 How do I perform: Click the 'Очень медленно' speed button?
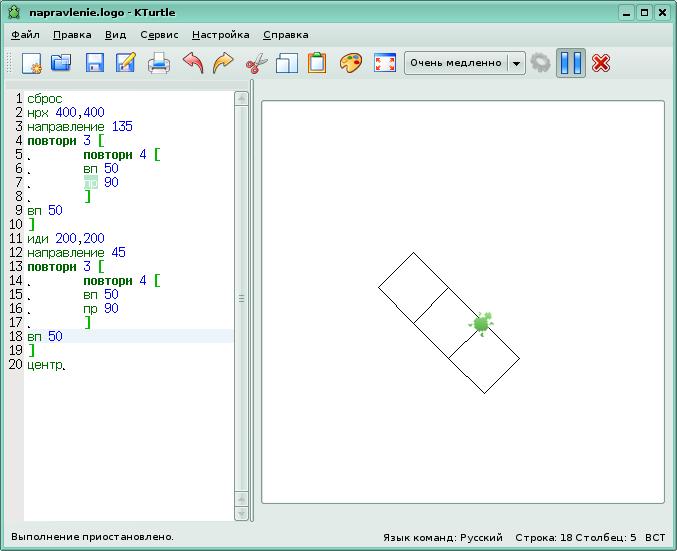point(455,63)
